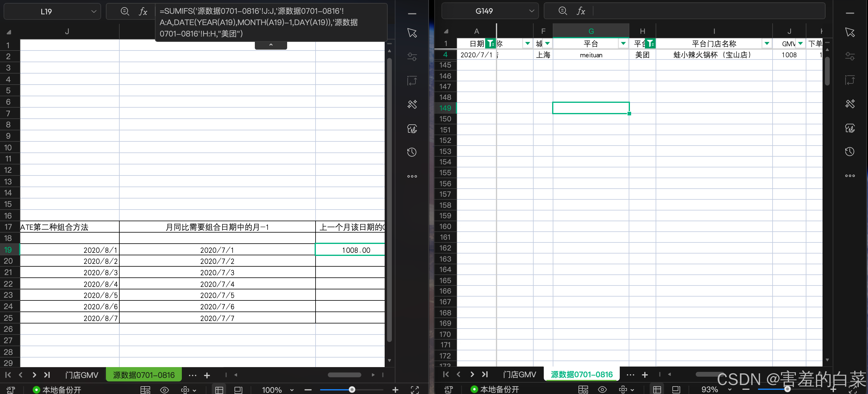The height and width of the screenshot is (394, 868).
Task: Click the more sheets ellipsis in right window
Action: [630, 375]
